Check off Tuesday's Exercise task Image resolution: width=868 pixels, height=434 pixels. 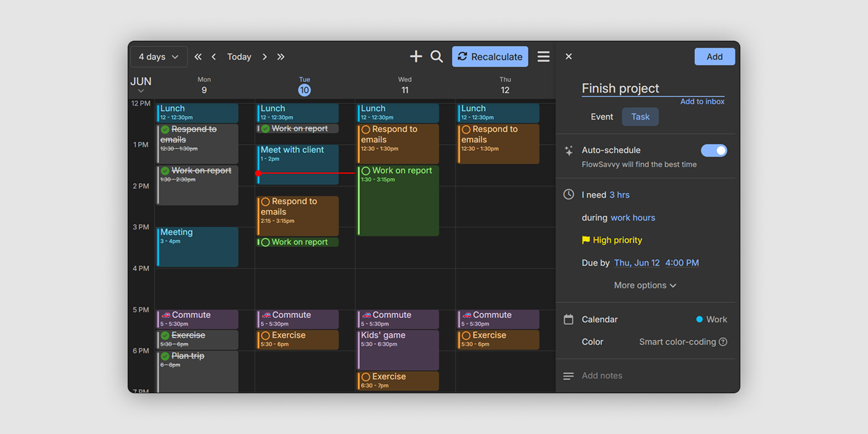[265, 335]
